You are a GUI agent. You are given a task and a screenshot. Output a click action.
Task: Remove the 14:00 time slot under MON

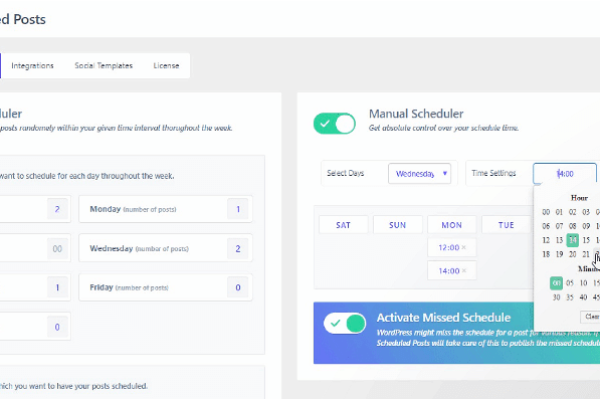coord(463,271)
